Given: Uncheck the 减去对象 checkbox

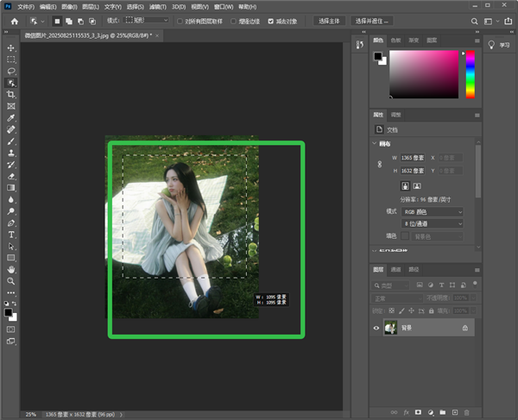Looking at the screenshot, I should 271,20.
